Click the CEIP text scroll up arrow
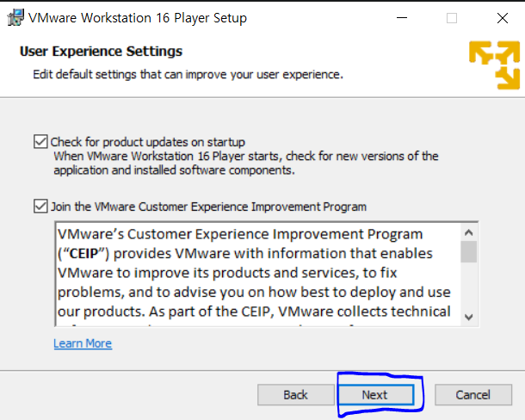This screenshot has width=525, height=420. pyautogui.click(x=469, y=232)
